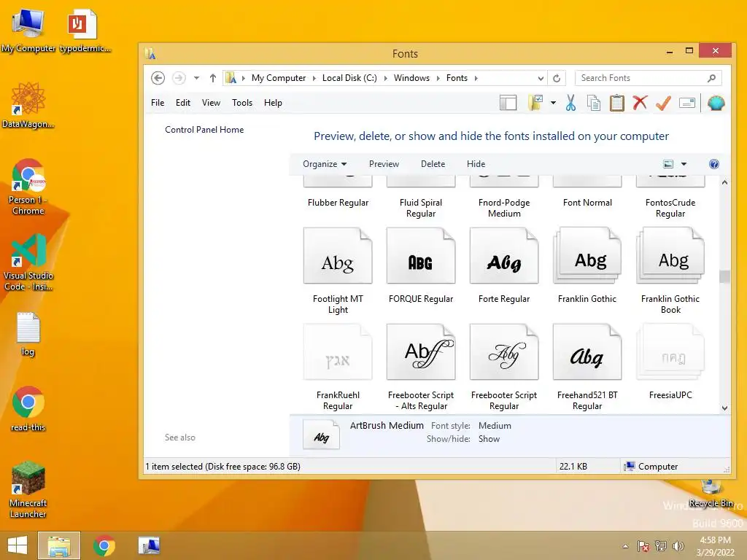Expand the chevron after Local Disk (C:)

[x=385, y=78]
